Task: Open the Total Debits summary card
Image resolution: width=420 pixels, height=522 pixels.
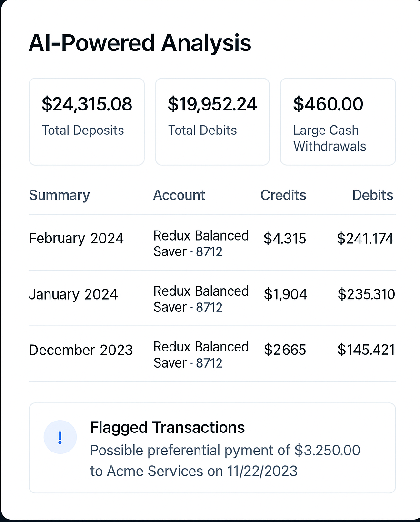Action: click(x=212, y=121)
